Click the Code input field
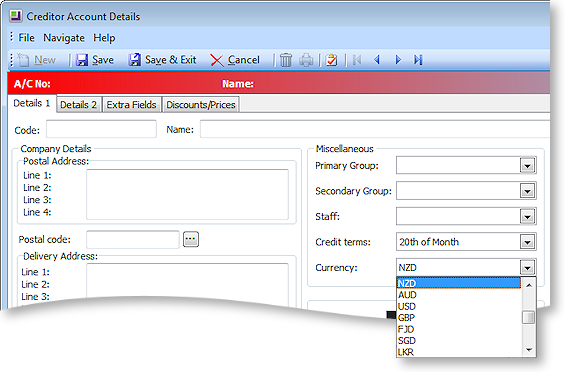The image size is (565, 372). click(101, 129)
